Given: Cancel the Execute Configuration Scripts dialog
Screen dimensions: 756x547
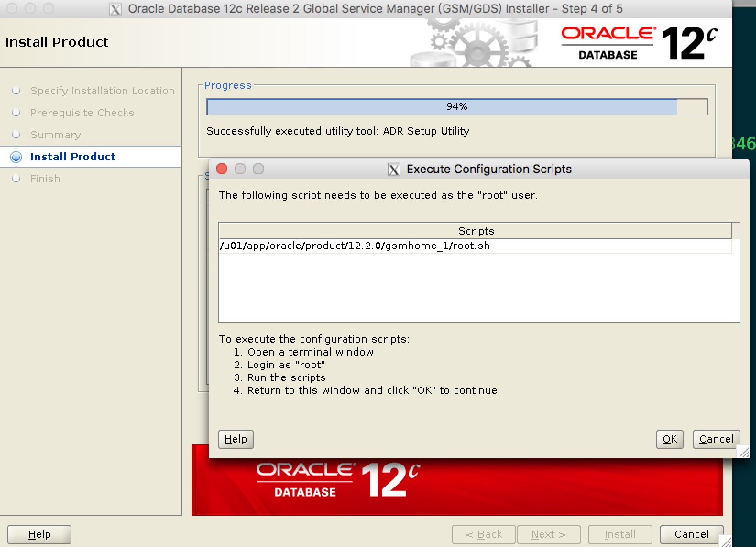Looking at the screenshot, I should click(x=716, y=439).
